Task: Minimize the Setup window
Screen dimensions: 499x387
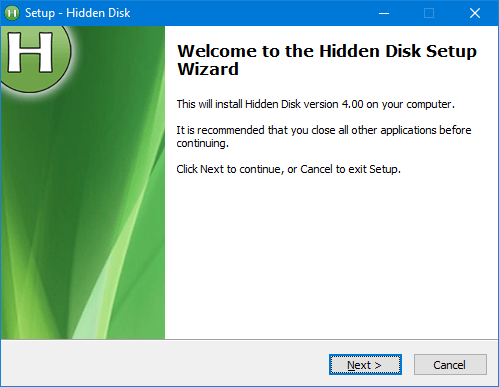Action: [384, 13]
